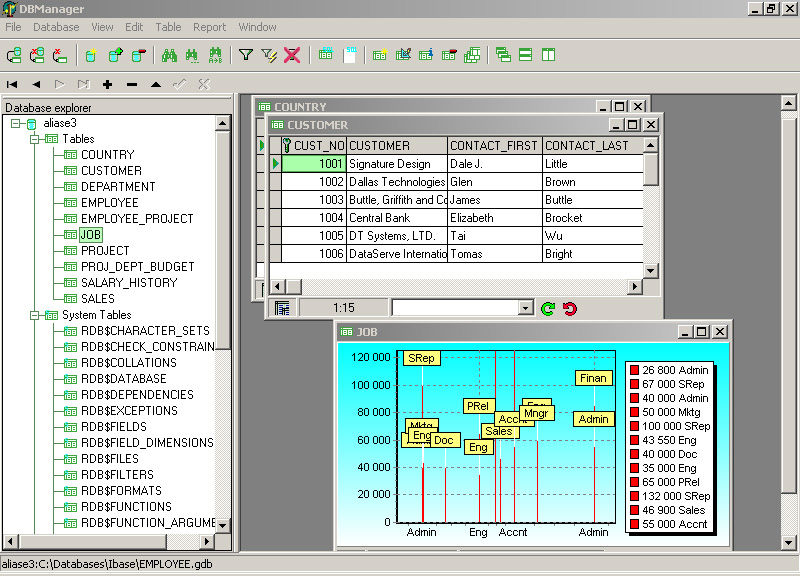Open the View menu
Image resolution: width=800 pixels, height=576 pixels.
coord(102,27)
